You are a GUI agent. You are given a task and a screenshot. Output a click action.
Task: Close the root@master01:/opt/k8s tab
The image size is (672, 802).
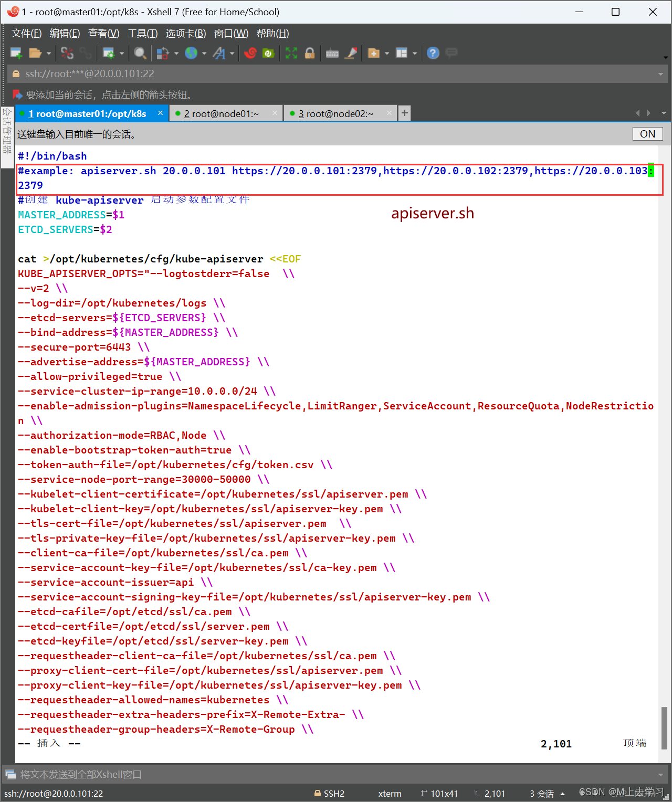tap(160, 113)
